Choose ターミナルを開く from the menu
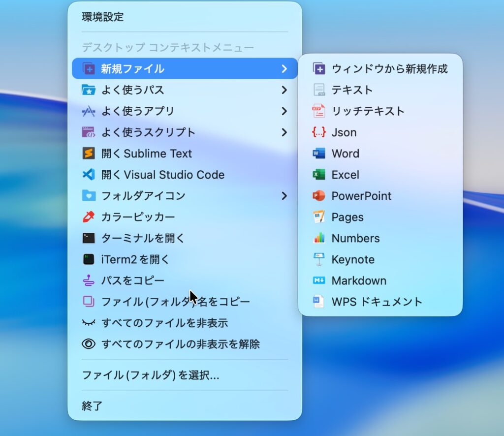504x436 pixels. (143, 238)
